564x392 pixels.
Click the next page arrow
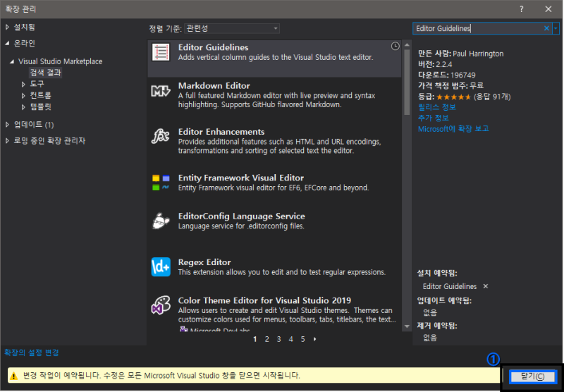(314, 339)
